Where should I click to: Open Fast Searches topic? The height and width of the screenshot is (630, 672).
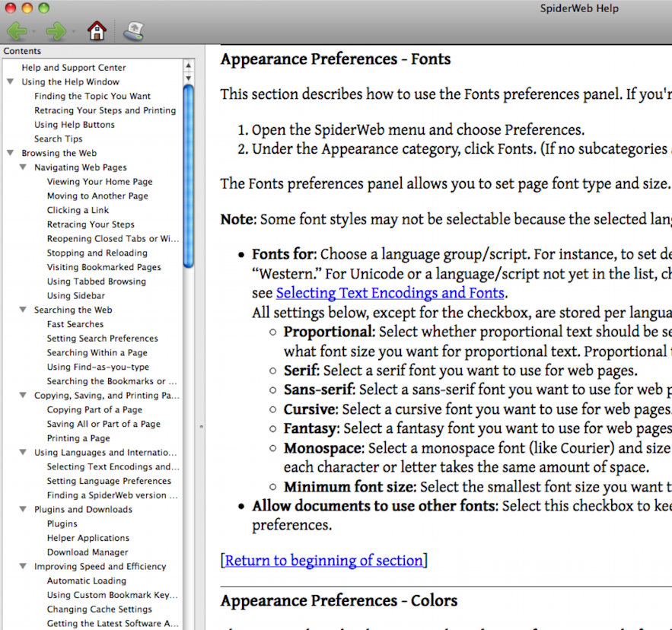pyautogui.click(x=75, y=324)
